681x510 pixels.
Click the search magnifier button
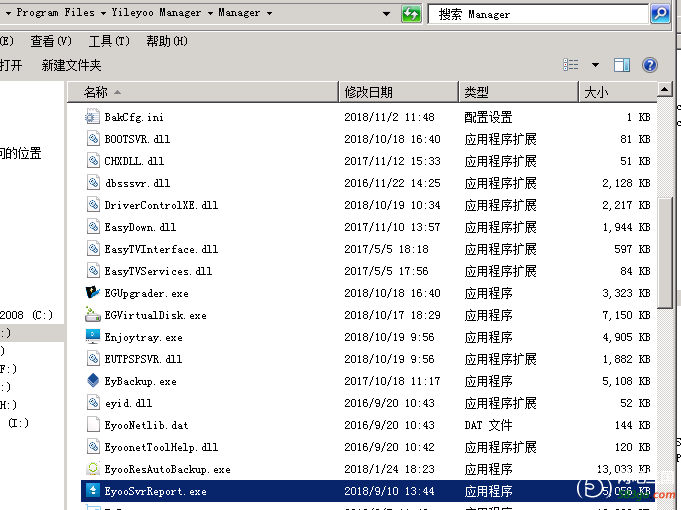(x=660, y=14)
